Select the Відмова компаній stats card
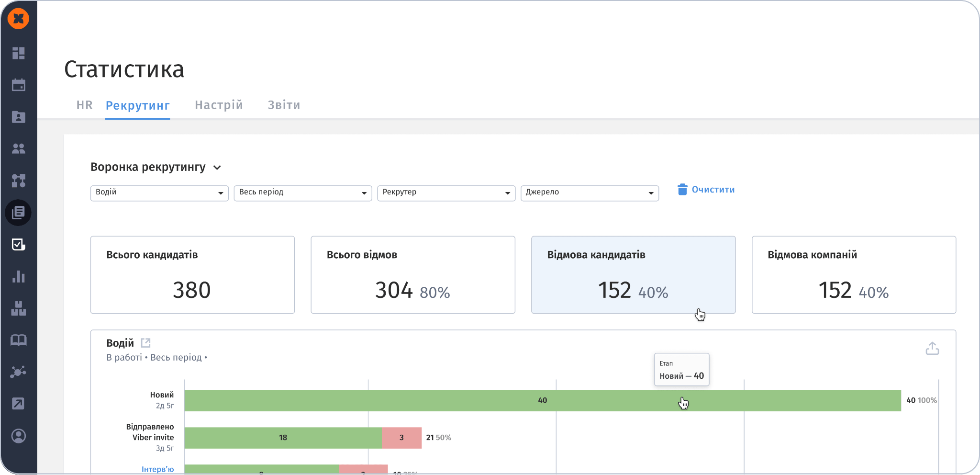Viewport: 980px width, 475px height. (x=854, y=275)
